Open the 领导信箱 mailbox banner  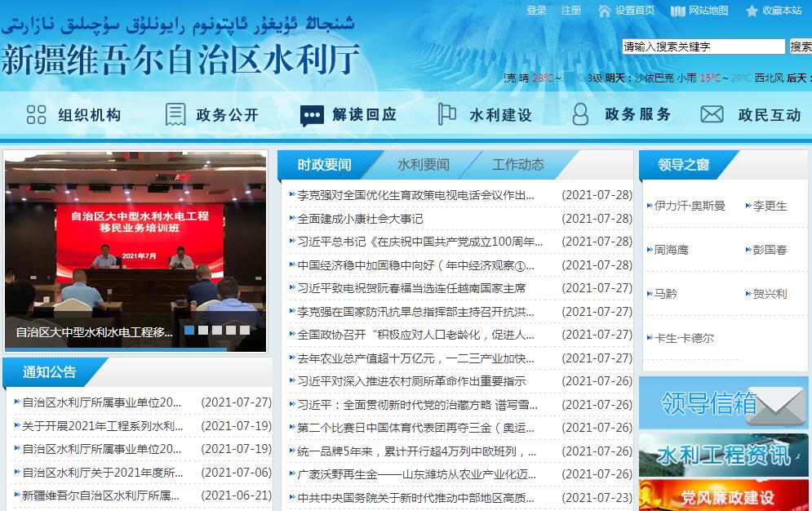point(723,403)
